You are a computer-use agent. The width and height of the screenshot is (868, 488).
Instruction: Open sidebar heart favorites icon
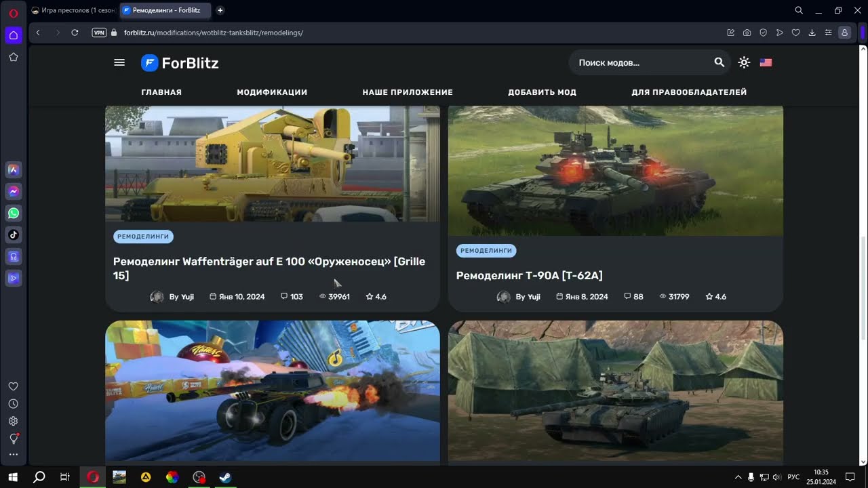[13, 386]
